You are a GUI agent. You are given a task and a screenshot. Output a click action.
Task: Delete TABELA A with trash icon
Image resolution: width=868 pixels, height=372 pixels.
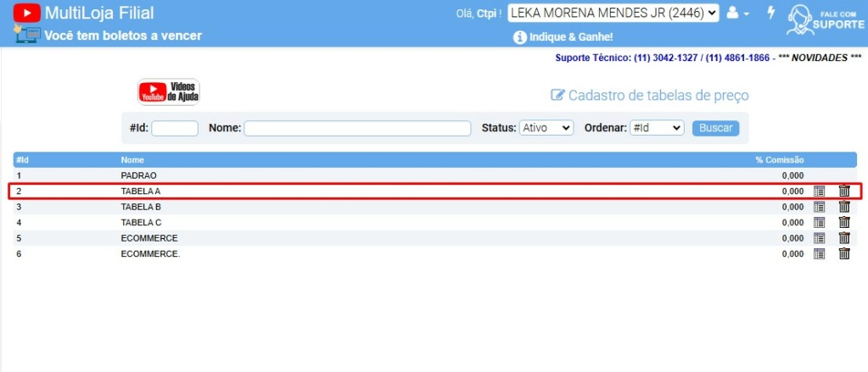pyautogui.click(x=844, y=191)
